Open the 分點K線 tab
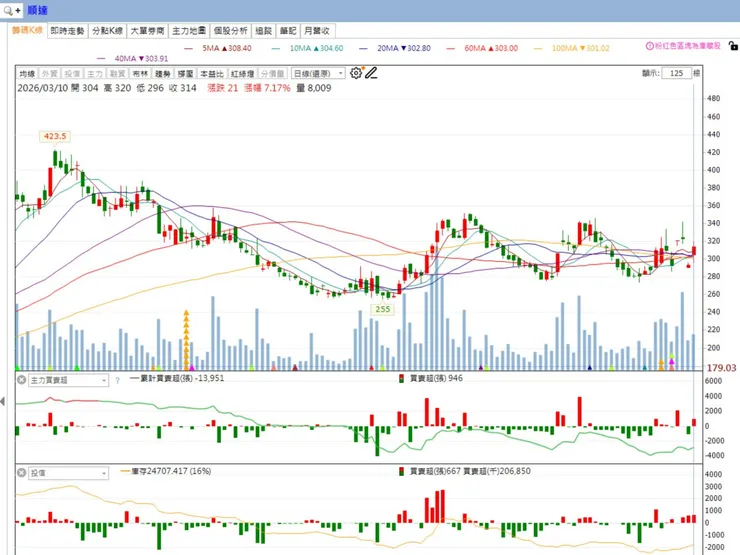The image size is (740, 555). [x=108, y=31]
